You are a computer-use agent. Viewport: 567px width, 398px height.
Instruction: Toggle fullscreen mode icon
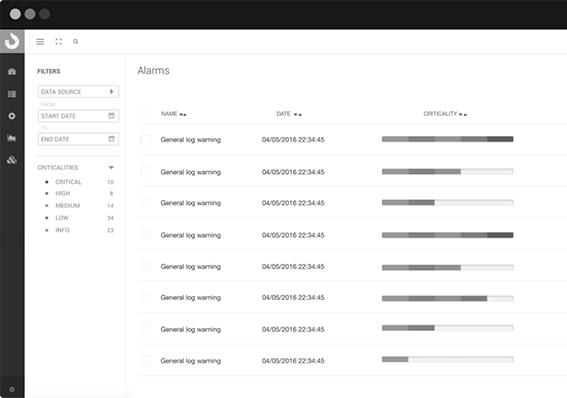tap(59, 42)
